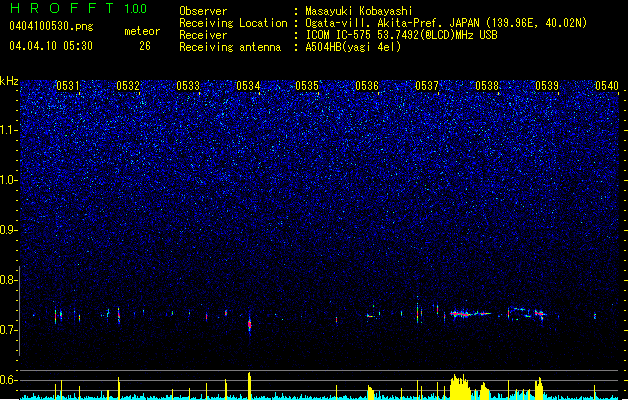Click the Receiving antenna label
The image size is (629, 400).
[230, 47]
